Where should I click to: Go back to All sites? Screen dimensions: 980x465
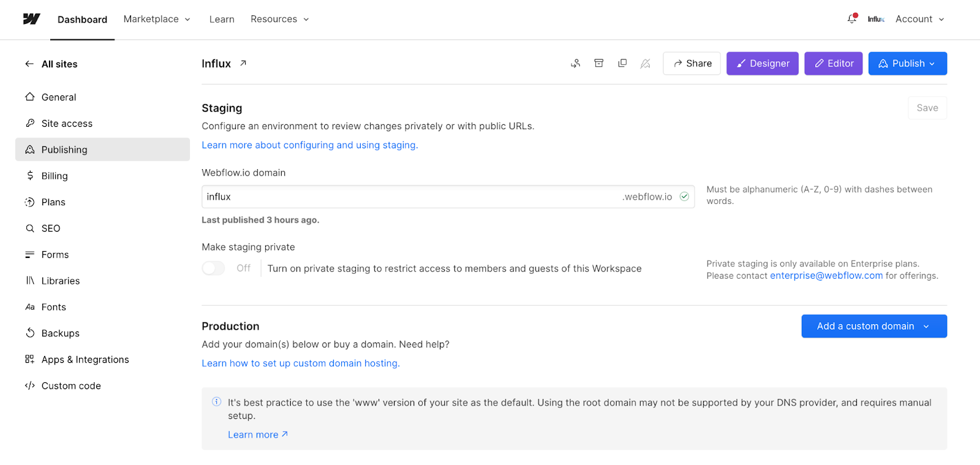(59, 64)
